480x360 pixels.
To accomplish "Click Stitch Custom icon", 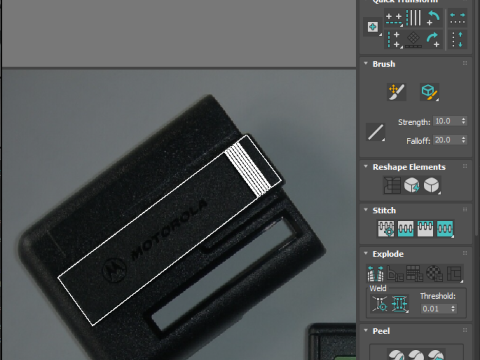I will tap(445, 229).
